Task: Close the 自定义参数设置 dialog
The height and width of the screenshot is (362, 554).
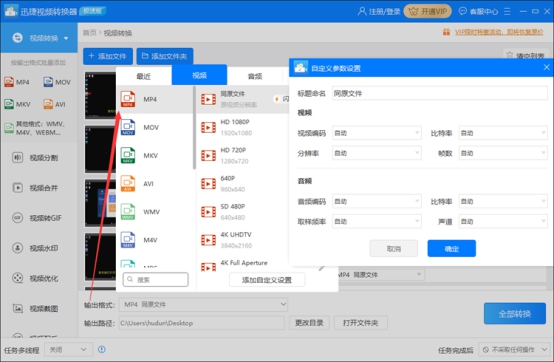Action: pyautogui.click(x=546, y=67)
